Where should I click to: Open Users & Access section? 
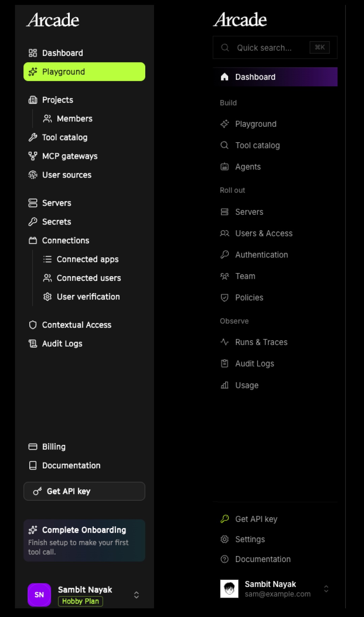[275, 233]
